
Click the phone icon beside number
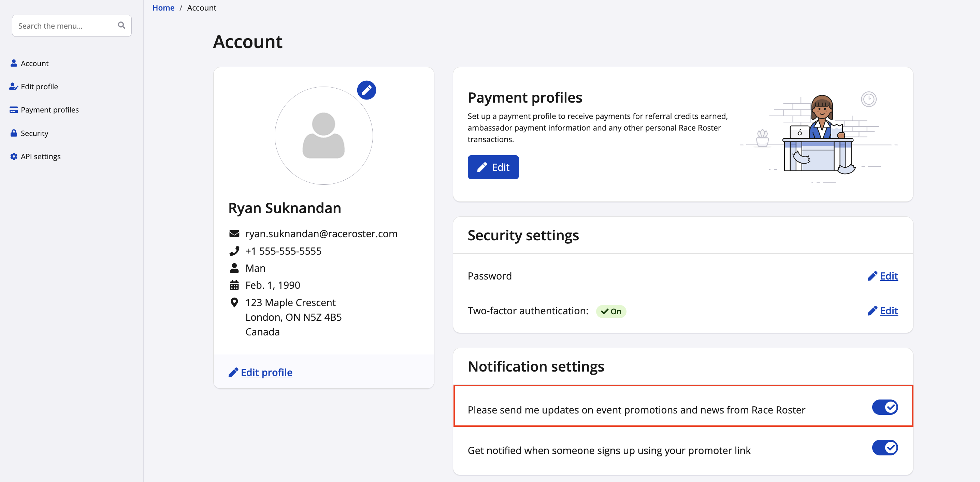[x=234, y=251]
